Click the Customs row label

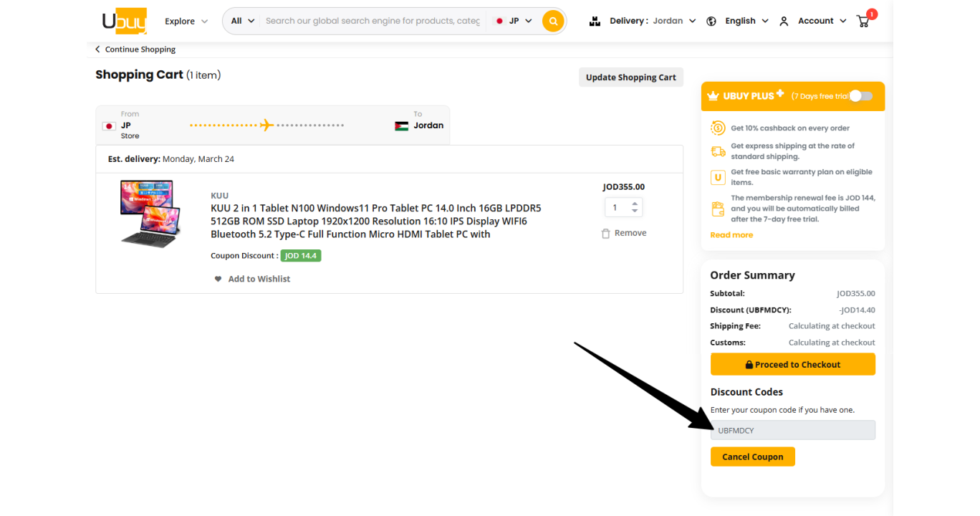click(x=728, y=343)
